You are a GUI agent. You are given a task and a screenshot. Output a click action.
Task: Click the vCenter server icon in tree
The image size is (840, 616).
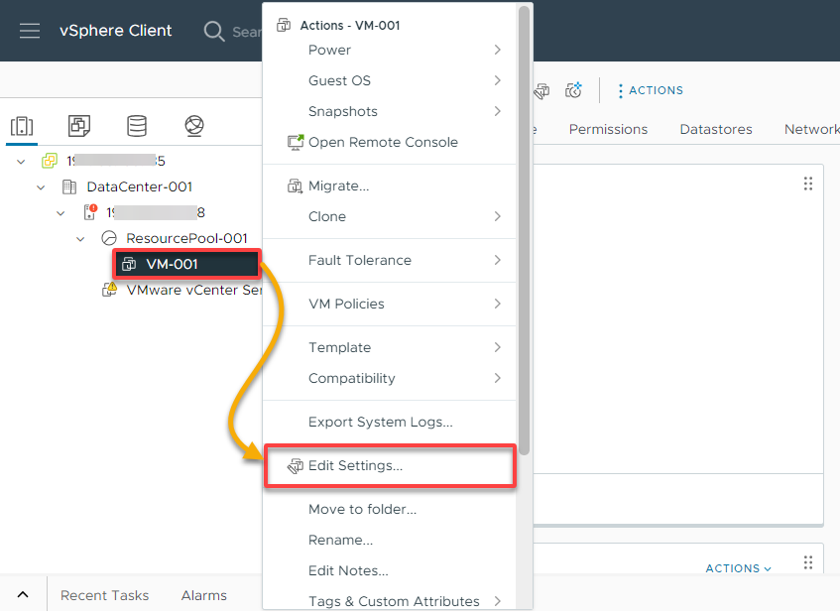pyautogui.click(x=50, y=161)
